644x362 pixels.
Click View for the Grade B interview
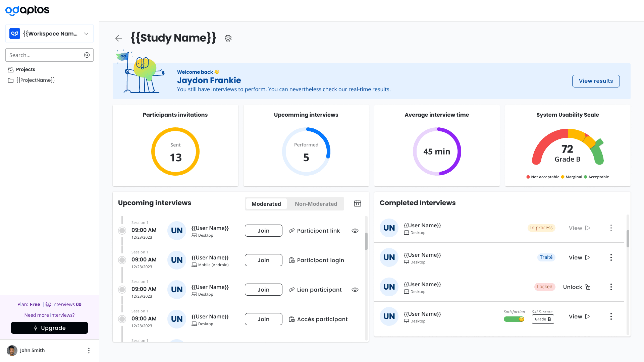[579, 316]
